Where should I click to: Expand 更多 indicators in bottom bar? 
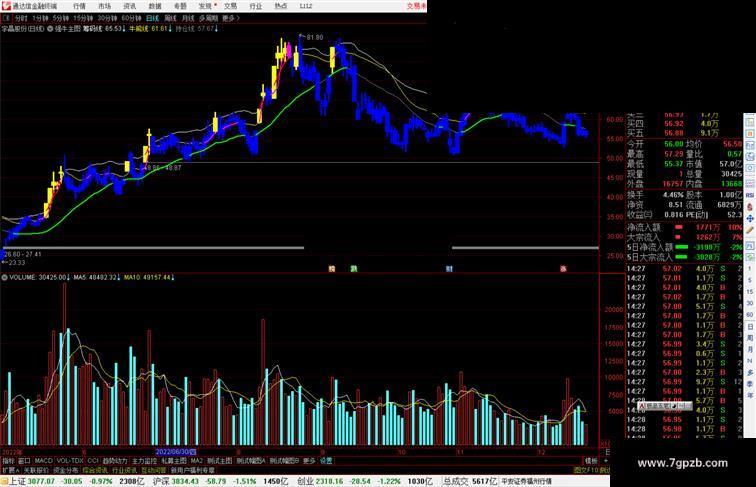(x=309, y=461)
